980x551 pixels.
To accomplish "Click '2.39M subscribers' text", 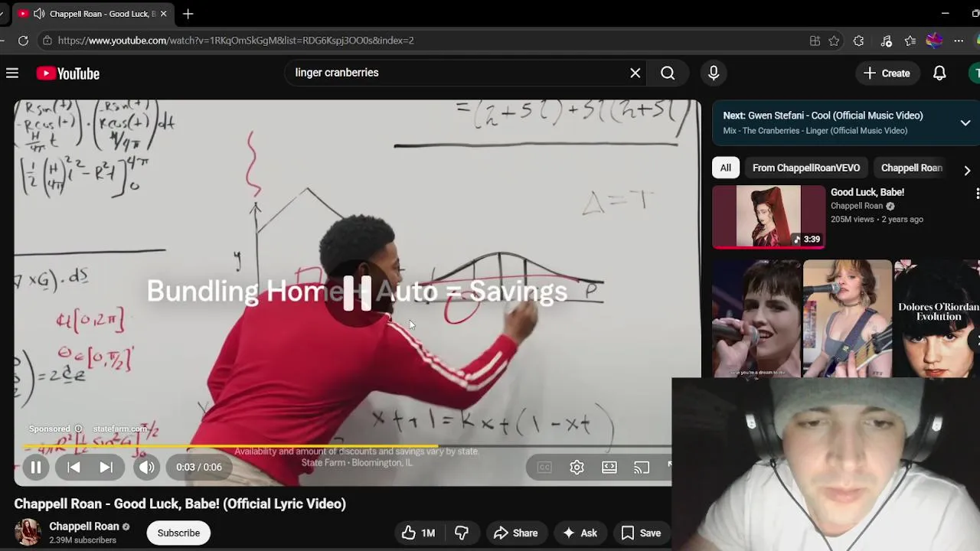I will (83, 540).
